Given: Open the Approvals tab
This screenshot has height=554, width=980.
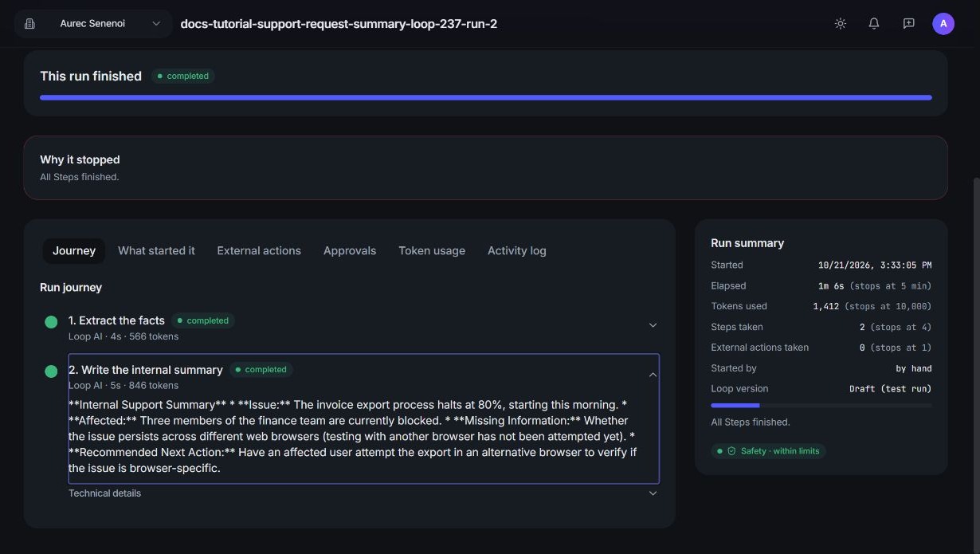Looking at the screenshot, I should click(350, 250).
